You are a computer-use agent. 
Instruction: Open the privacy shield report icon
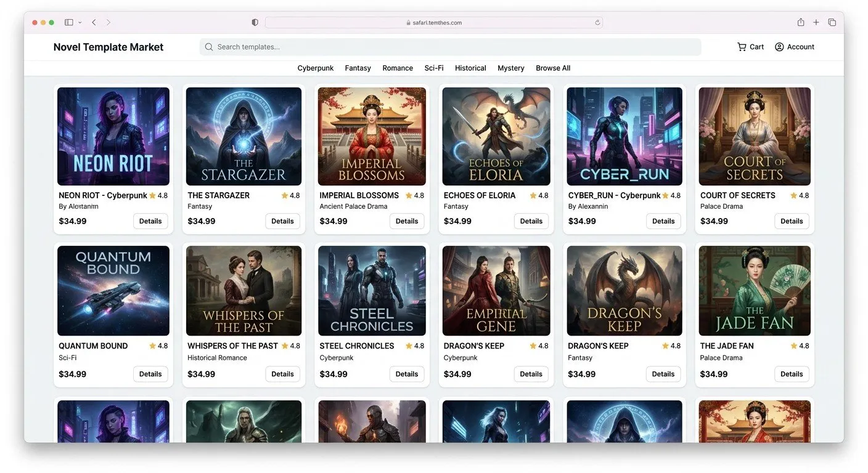tap(255, 22)
